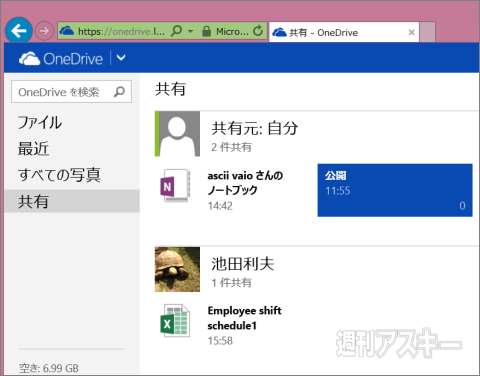Click the 共有 page title
Screen dimensions: 480x376
pyautogui.click(x=170, y=89)
